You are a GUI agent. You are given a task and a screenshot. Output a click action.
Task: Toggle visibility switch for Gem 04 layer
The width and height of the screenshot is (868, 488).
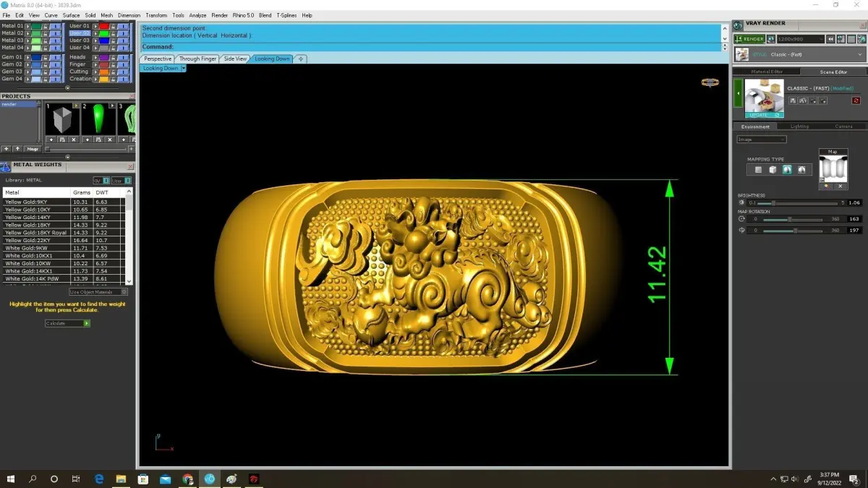pos(56,79)
